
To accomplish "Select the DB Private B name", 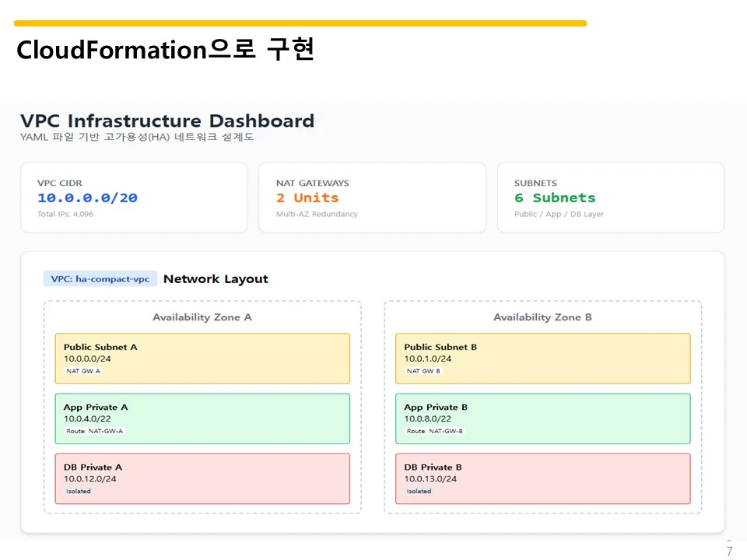I will click(433, 467).
